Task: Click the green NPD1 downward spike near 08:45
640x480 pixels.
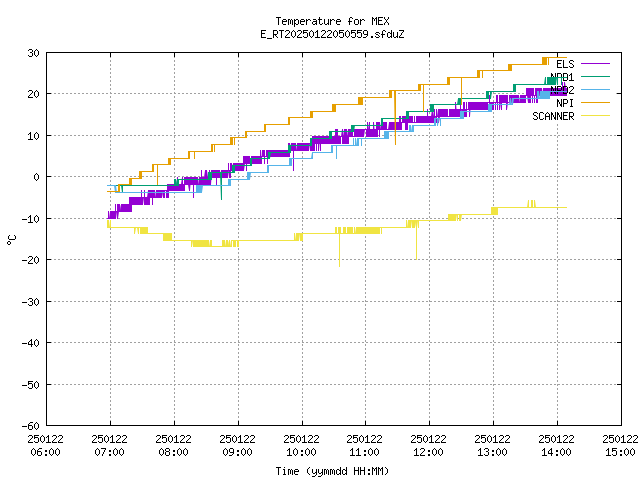Action: coord(221,188)
